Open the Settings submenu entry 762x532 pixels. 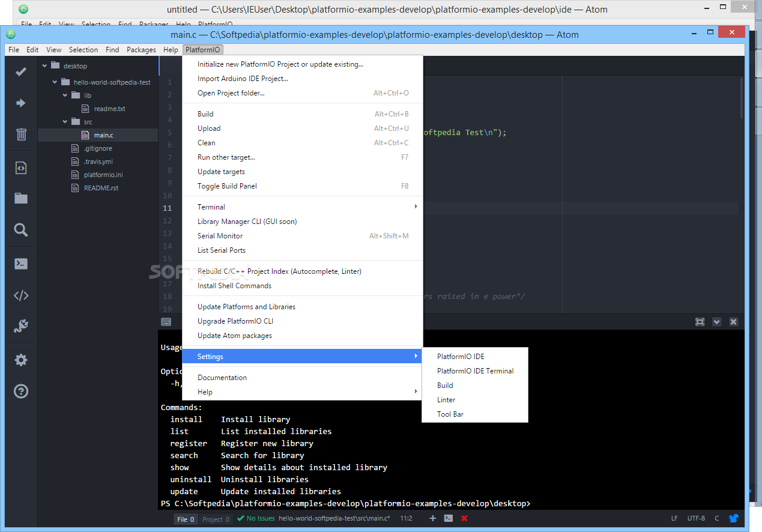click(x=303, y=356)
